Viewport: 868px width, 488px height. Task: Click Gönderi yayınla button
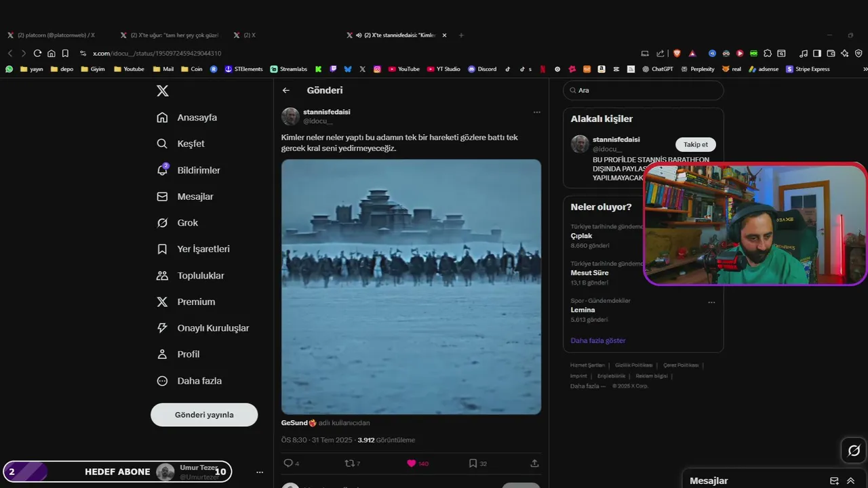click(x=204, y=415)
